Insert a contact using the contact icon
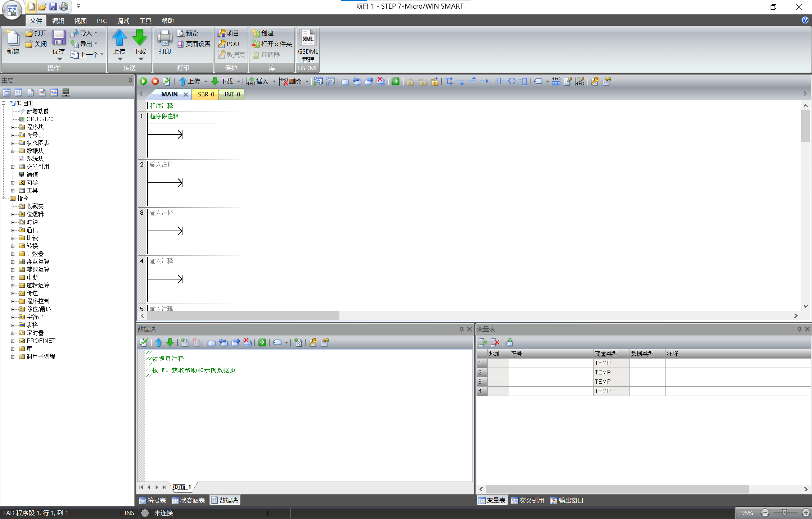The height and width of the screenshot is (519, 812). [x=499, y=81]
